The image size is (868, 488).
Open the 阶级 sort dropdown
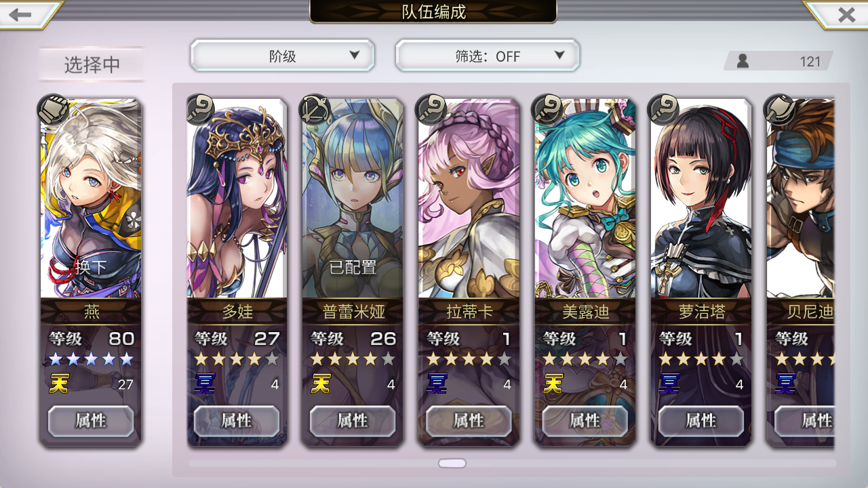282,56
